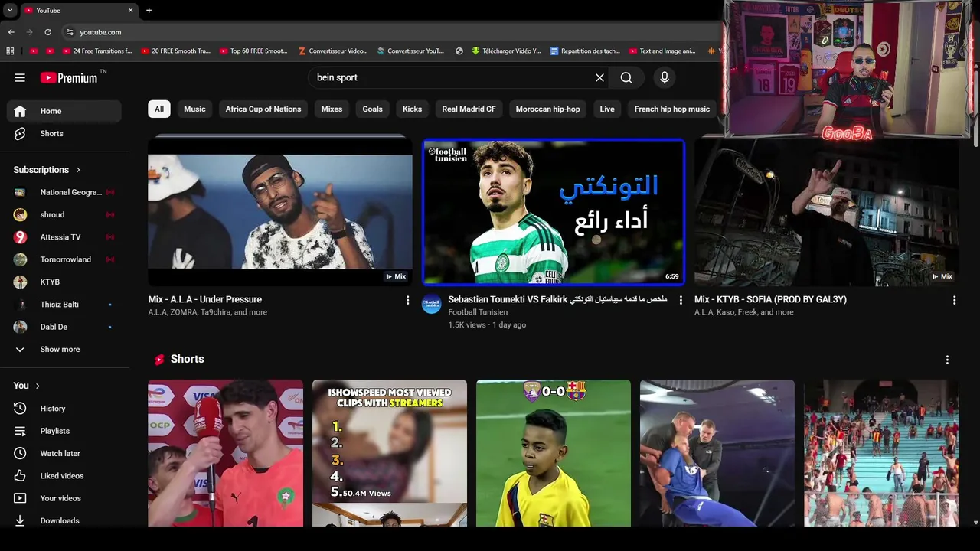980x551 pixels.
Task: Select the All filter chip
Action: coord(159,109)
